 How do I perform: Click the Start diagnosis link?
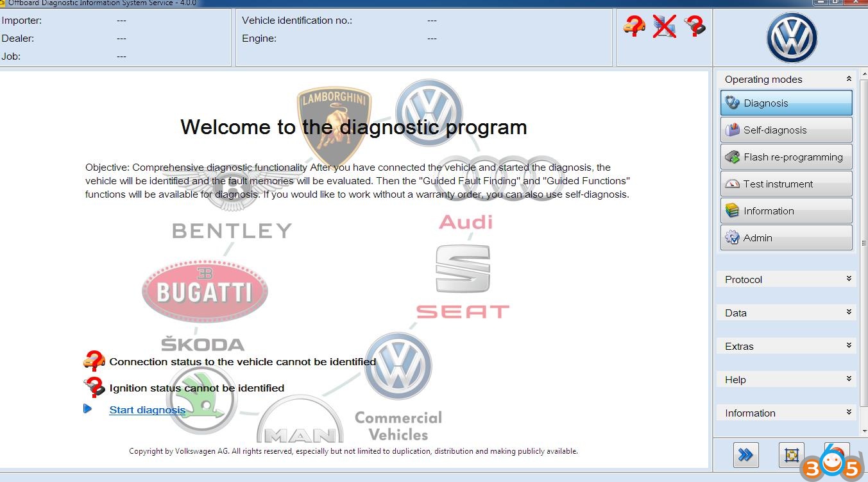click(x=147, y=409)
